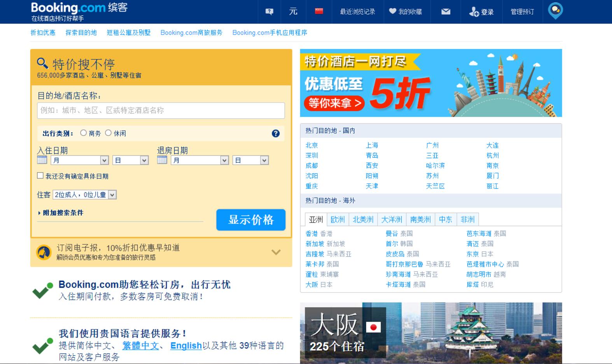Open the mail envelope icon in header
The width and height of the screenshot is (612, 364).
tap(446, 12)
